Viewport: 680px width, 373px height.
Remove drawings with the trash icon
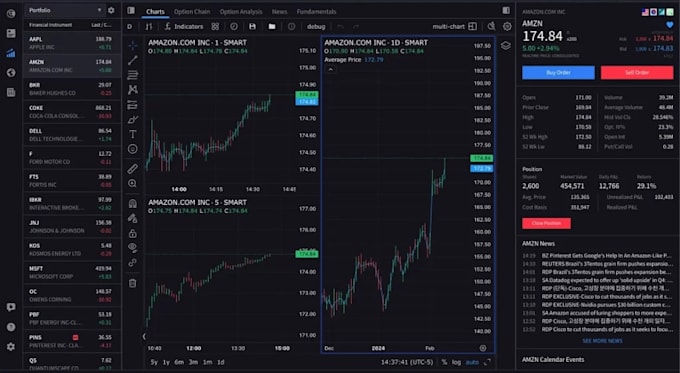(x=133, y=283)
